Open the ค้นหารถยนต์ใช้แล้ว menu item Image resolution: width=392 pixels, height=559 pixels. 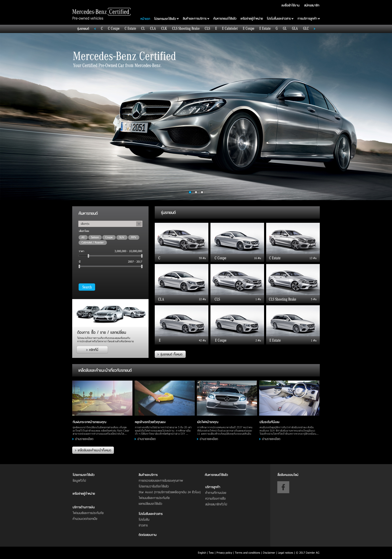pyautogui.click(x=224, y=19)
